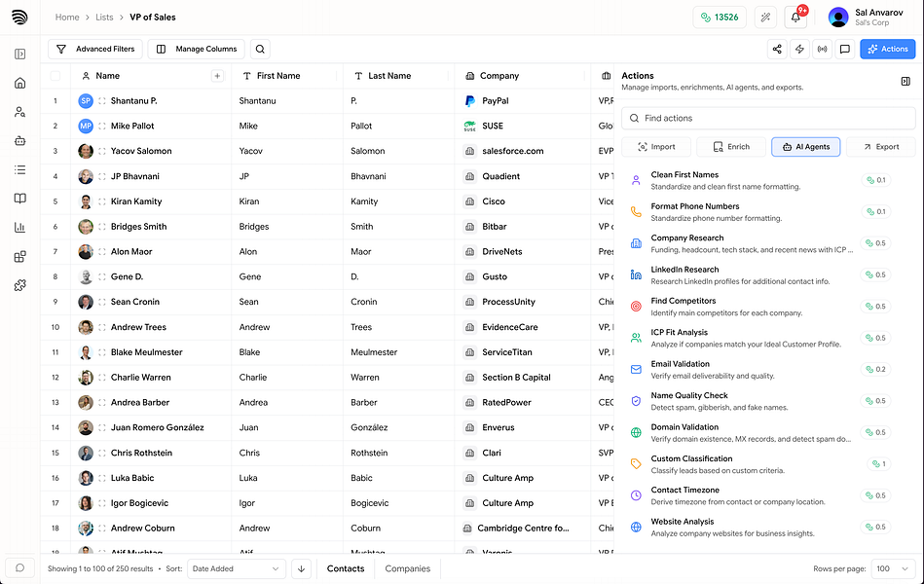Select Name Quality Check action
Image resolution: width=924 pixels, height=584 pixels.
pos(760,401)
